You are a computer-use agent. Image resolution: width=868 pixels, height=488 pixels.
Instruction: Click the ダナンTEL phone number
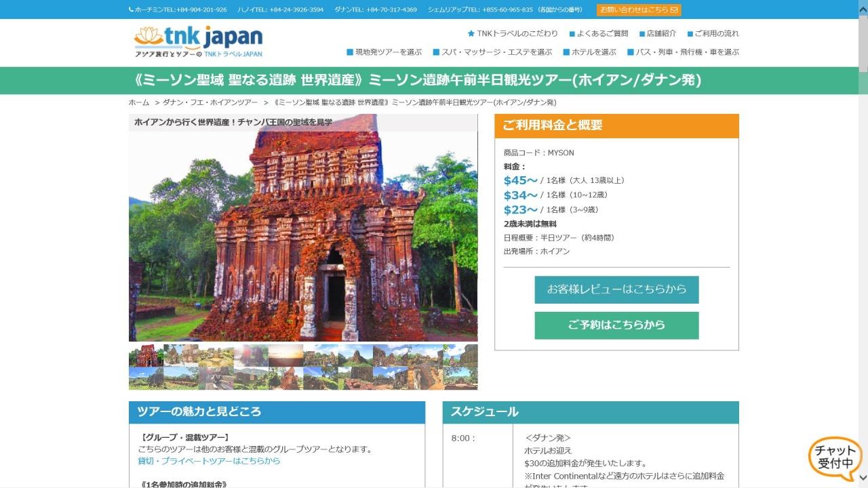376,9
